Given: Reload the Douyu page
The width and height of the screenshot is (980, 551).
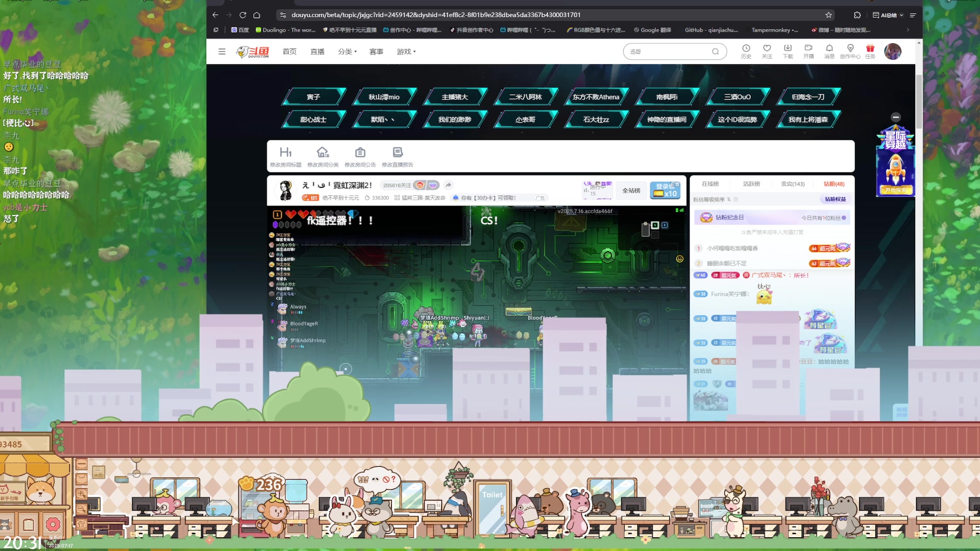Looking at the screenshot, I should pos(243,15).
